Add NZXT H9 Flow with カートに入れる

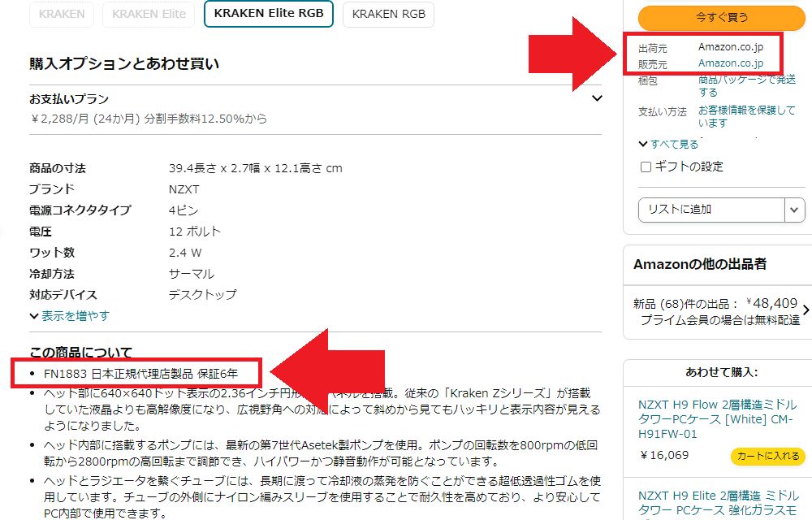[x=768, y=456]
